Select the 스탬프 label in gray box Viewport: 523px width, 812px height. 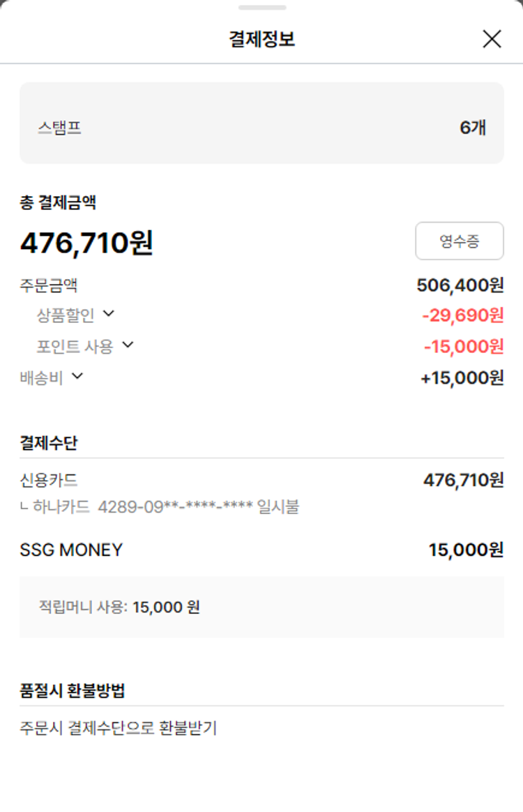[x=60, y=128]
